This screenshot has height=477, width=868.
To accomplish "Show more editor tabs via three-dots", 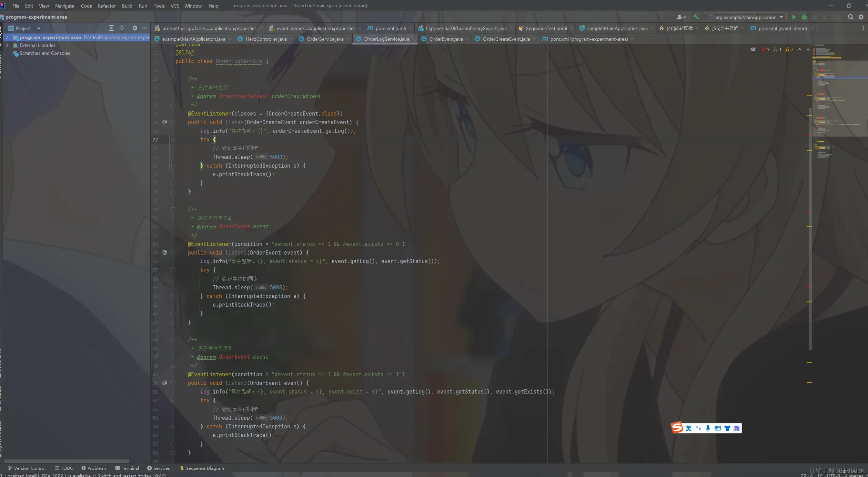I will tap(863, 28).
